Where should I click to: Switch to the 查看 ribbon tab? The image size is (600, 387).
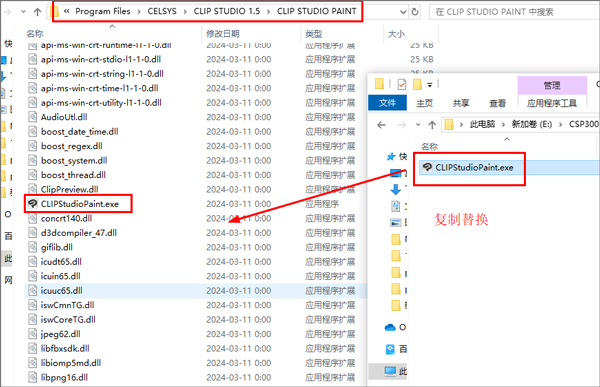[x=497, y=103]
